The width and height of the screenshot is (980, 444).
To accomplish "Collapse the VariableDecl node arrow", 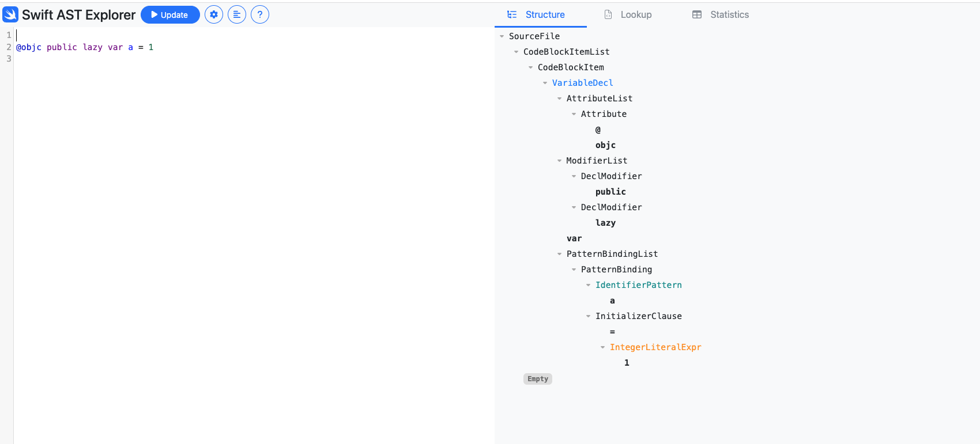I will click(545, 83).
